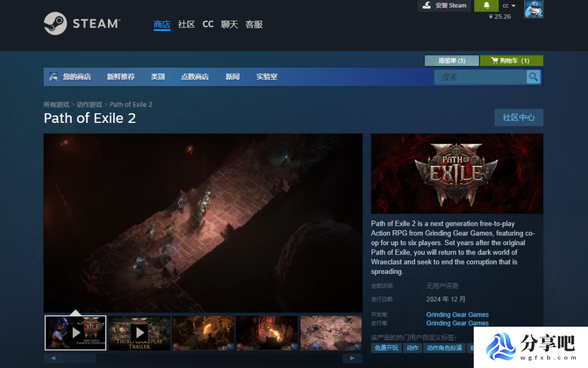
Task: Click the developer Grinding Gear Games link
Action: point(458,315)
